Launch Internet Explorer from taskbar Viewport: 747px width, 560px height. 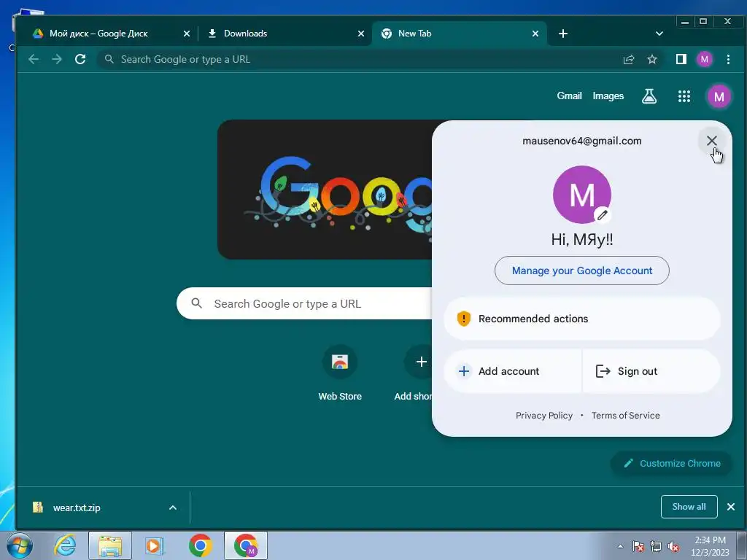click(64, 545)
